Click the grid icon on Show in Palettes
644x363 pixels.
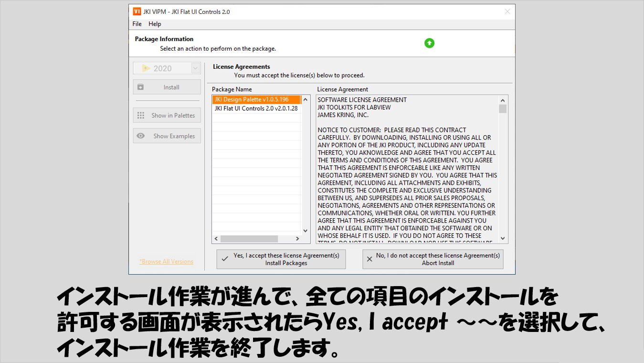(x=141, y=115)
